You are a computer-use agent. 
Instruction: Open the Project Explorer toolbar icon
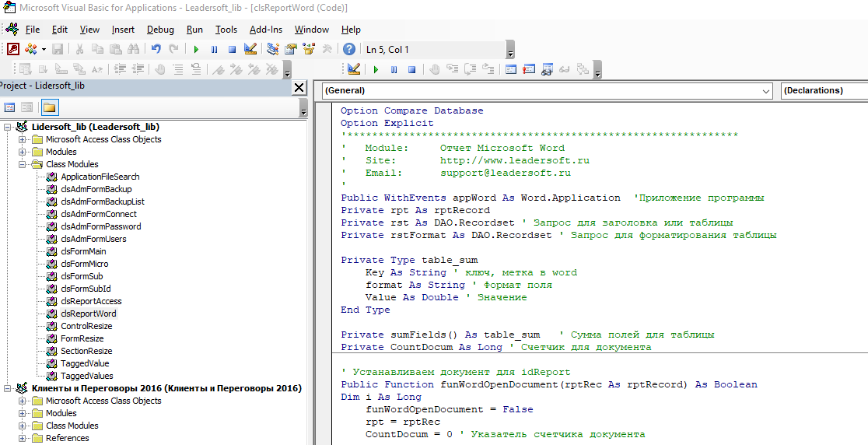273,49
